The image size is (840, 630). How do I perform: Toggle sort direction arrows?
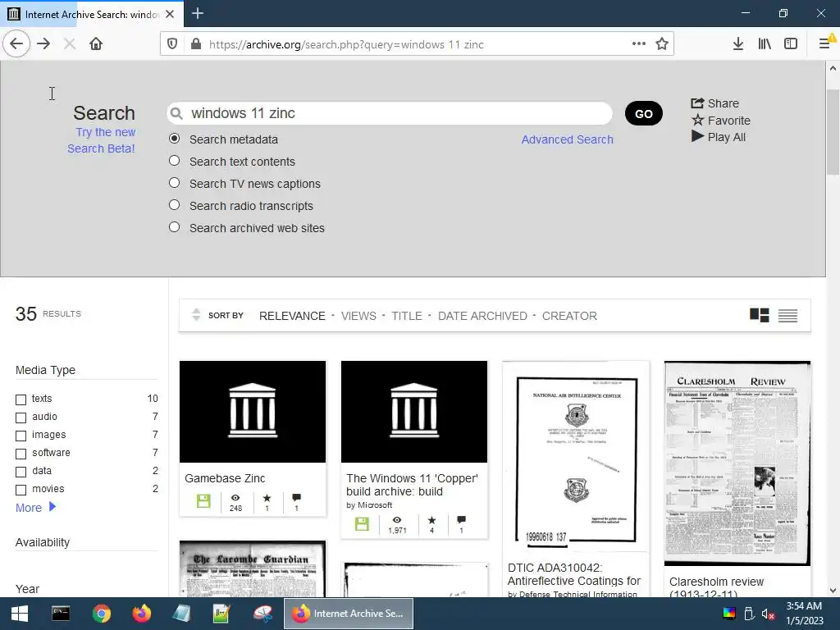(196, 315)
